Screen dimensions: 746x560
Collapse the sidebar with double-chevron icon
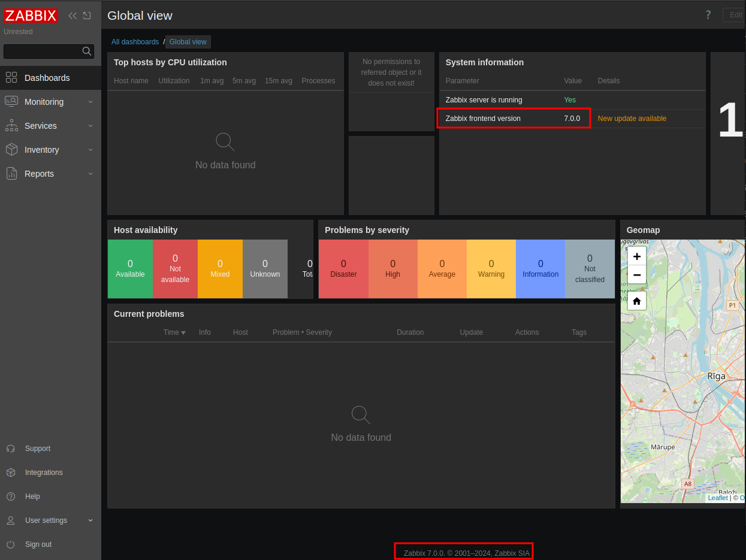coord(73,16)
